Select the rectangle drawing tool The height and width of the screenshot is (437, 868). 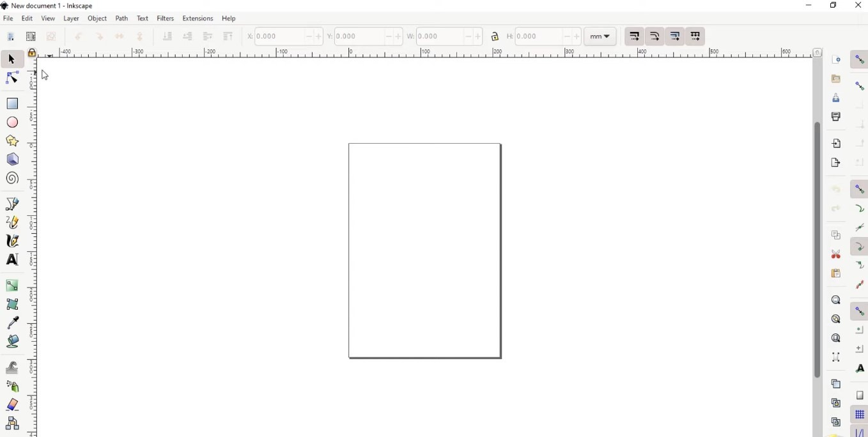pos(13,103)
